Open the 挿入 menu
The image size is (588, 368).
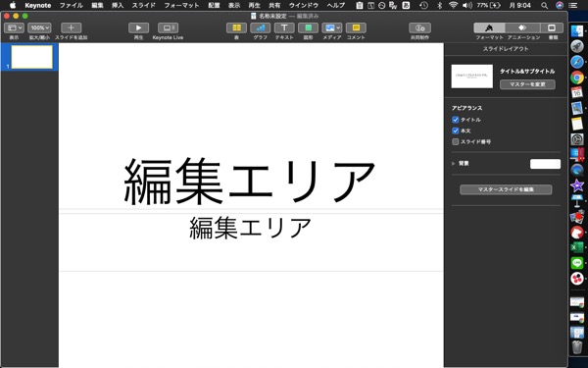pos(118,5)
